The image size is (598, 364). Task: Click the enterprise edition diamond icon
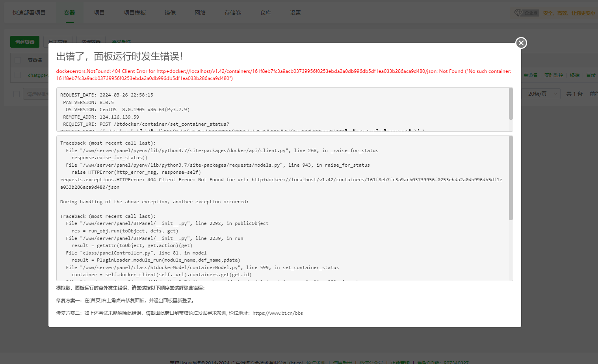518,13
